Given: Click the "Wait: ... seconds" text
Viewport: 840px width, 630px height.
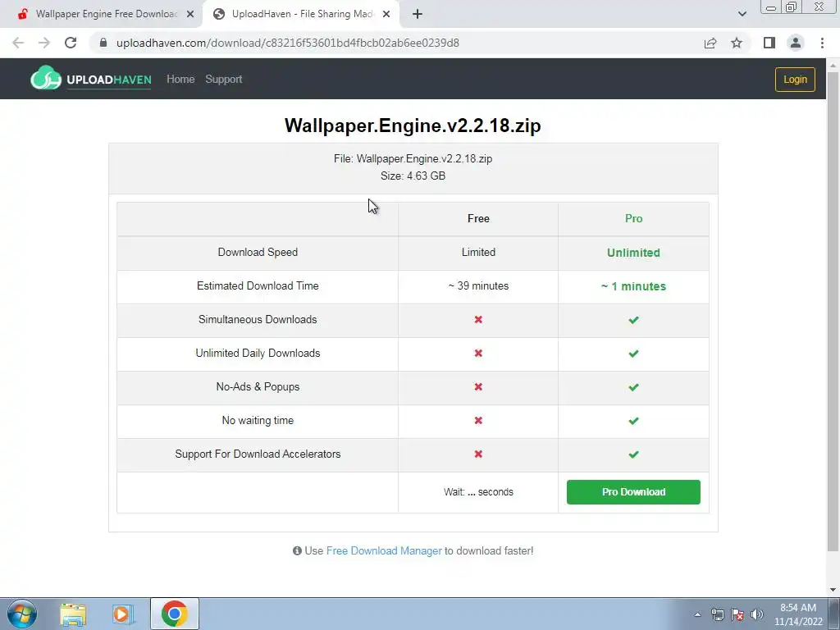Looking at the screenshot, I should (x=478, y=492).
